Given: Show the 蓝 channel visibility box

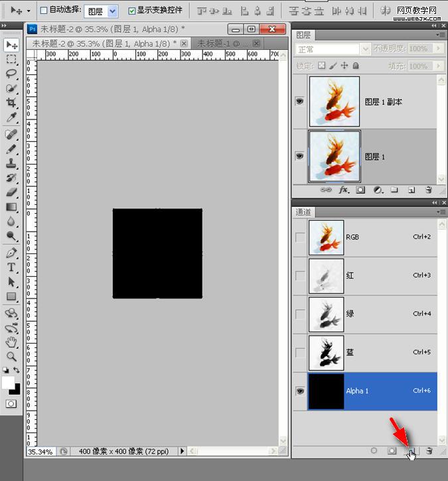Looking at the screenshot, I should [300, 352].
